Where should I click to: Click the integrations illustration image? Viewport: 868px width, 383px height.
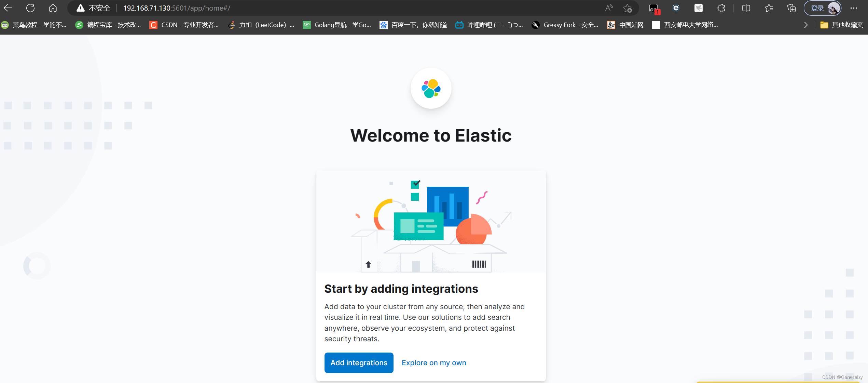click(x=431, y=222)
